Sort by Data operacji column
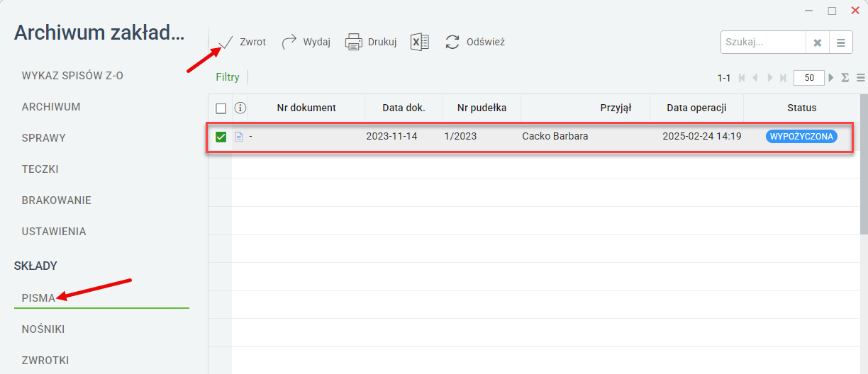 coord(696,108)
